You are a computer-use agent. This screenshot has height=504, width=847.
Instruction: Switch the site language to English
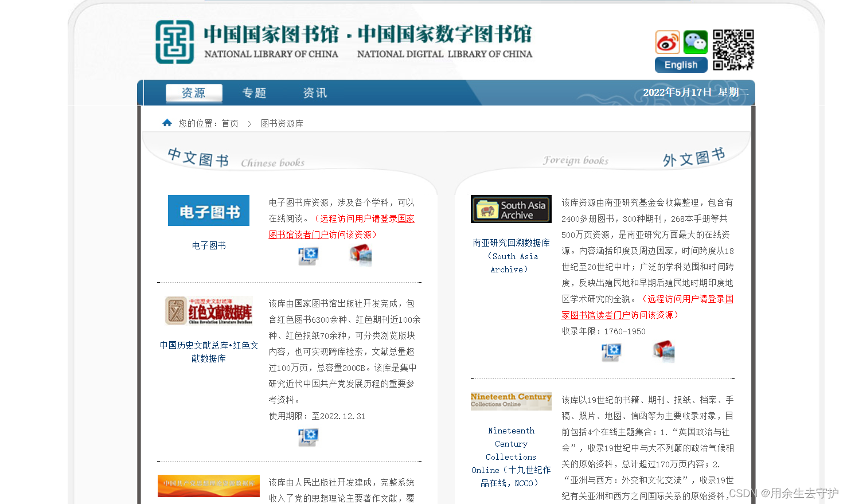tap(681, 65)
